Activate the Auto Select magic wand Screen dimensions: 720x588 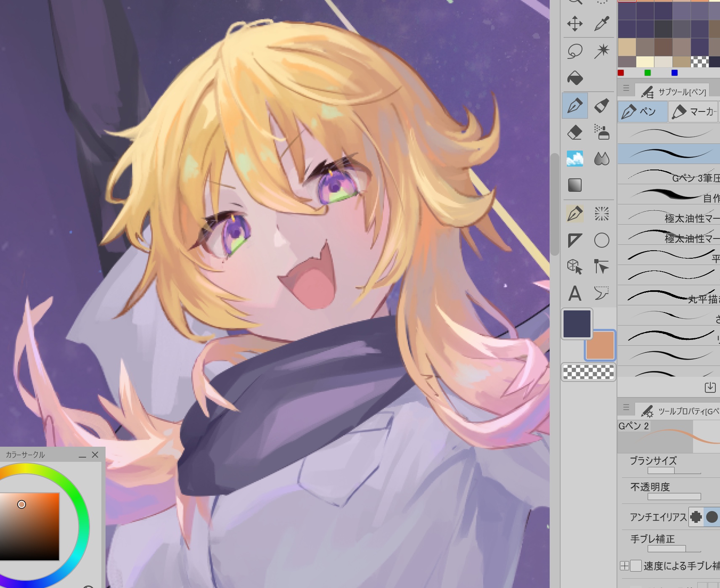tap(602, 51)
